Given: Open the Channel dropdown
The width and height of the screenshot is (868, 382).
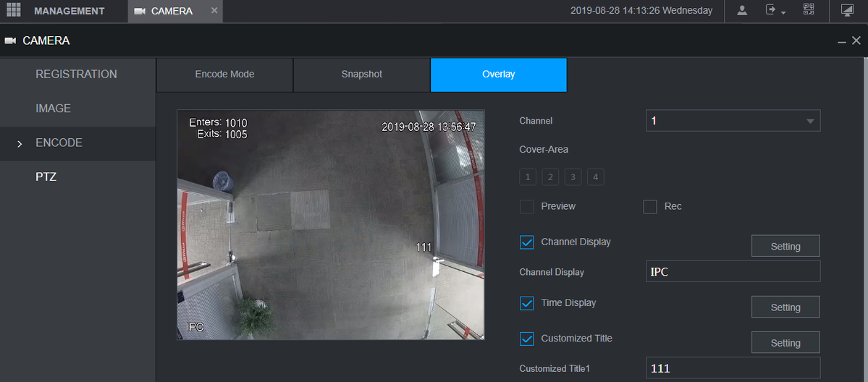Looking at the screenshot, I should [733, 121].
